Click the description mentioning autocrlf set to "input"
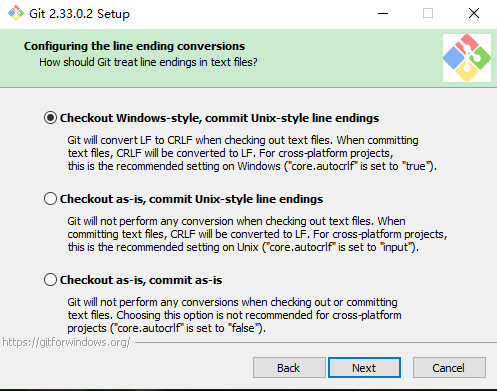The width and height of the screenshot is (497, 391). click(x=257, y=234)
